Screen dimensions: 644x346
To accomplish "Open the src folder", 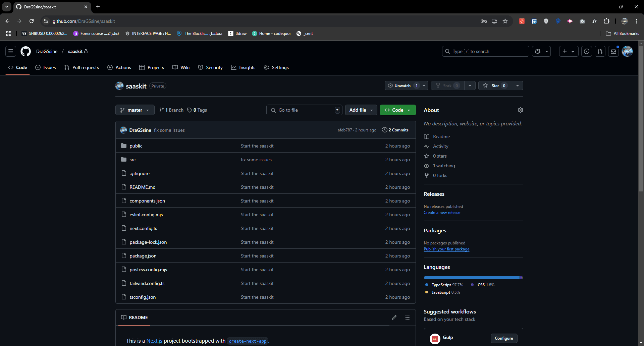I will pyautogui.click(x=132, y=160).
